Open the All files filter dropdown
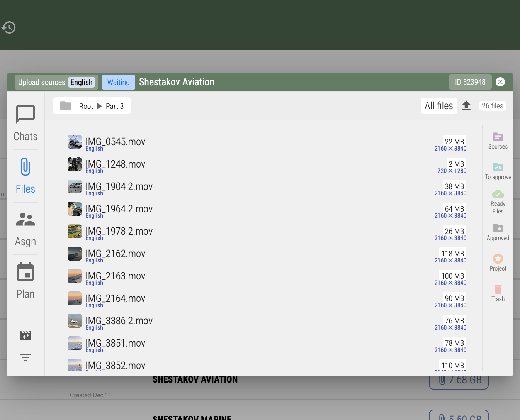The width and height of the screenshot is (520, 420). click(438, 106)
